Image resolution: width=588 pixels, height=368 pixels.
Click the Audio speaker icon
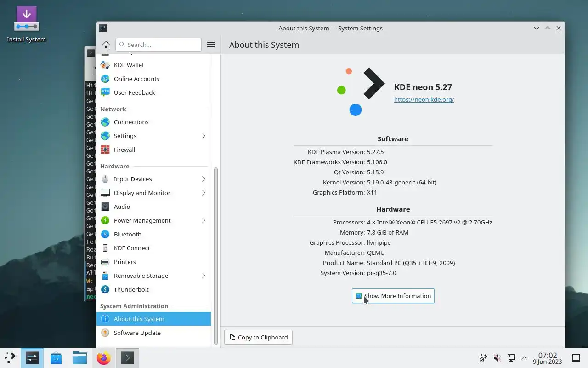(105, 207)
